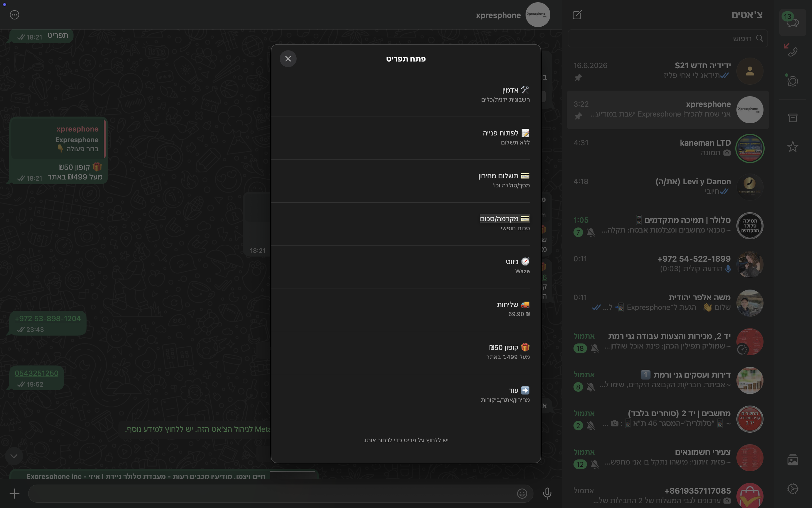The width and height of the screenshot is (812, 508).
Task: Jump to latest messages chevron button
Action: point(14,456)
